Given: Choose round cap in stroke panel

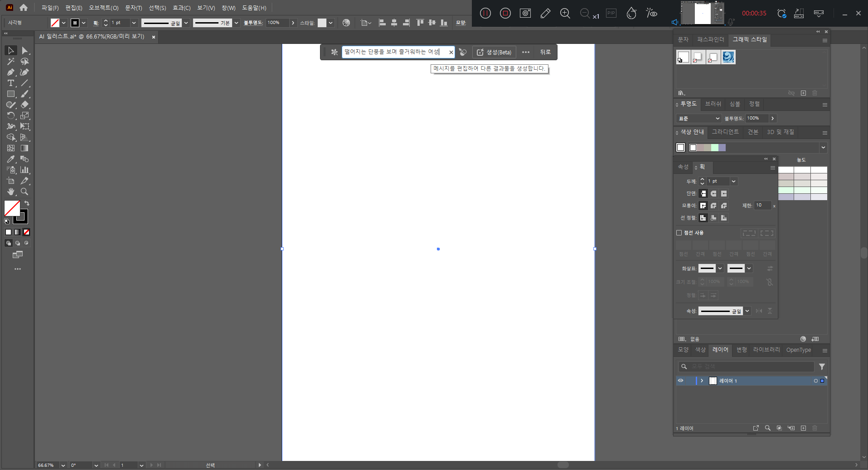Looking at the screenshot, I should coord(713,193).
